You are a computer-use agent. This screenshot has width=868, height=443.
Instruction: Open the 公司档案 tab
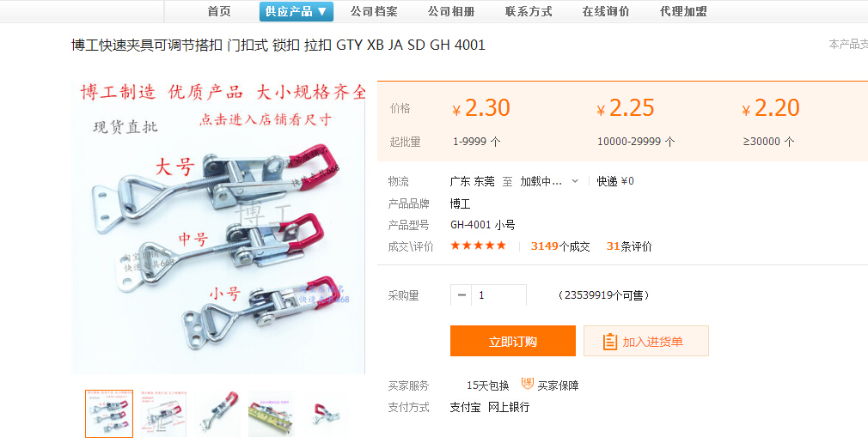click(374, 12)
